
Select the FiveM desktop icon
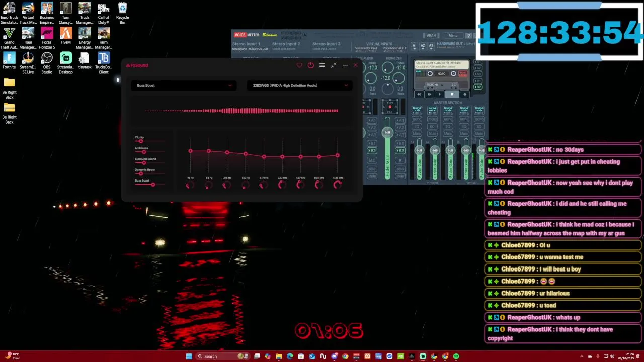click(66, 35)
